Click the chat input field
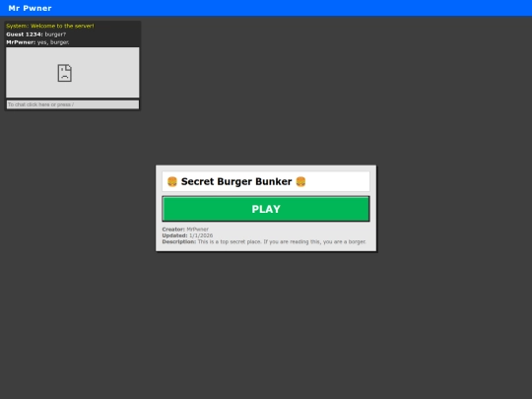 [73, 104]
